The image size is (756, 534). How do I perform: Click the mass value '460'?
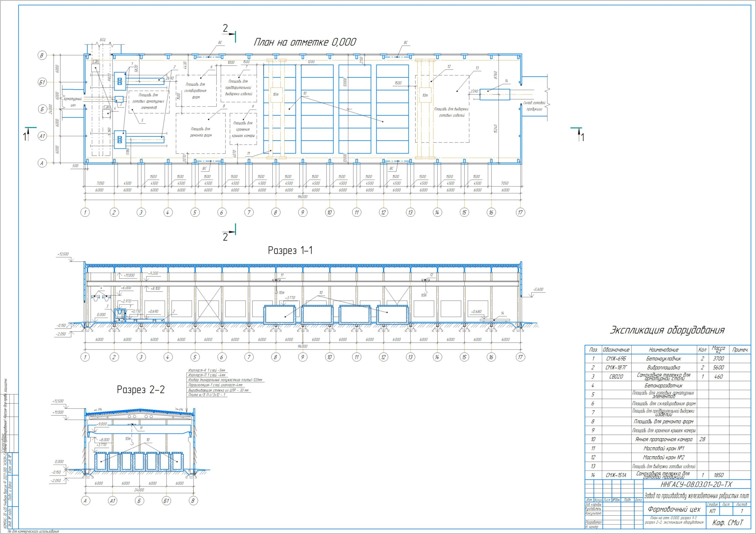(718, 377)
